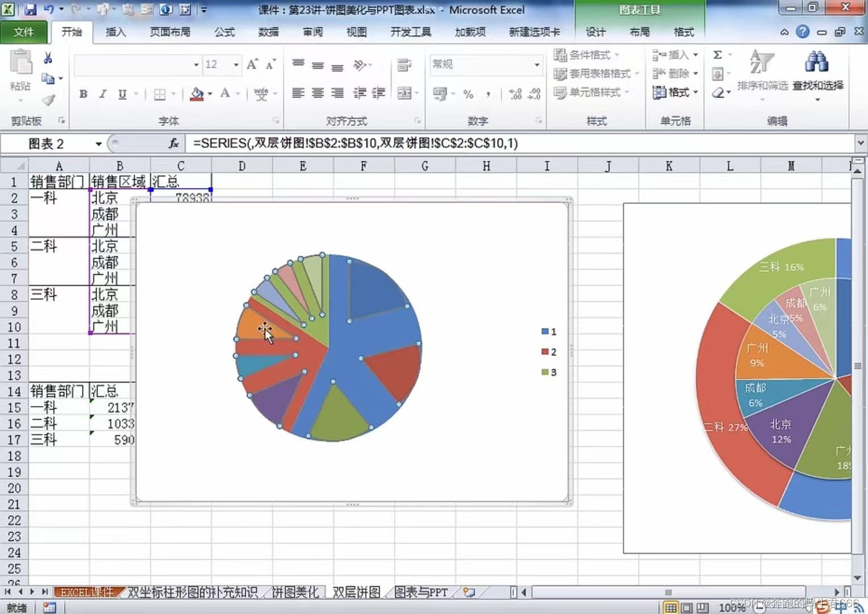Open the Insert Function fx dialog
This screenshot has height=614, width=868.
(173, 143)
